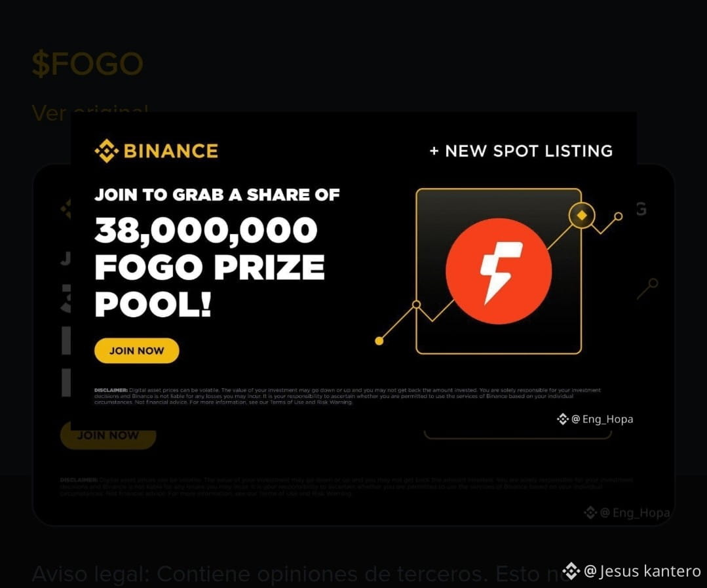Click the Binance icon beside @Jesus kantero

[571, 571]
